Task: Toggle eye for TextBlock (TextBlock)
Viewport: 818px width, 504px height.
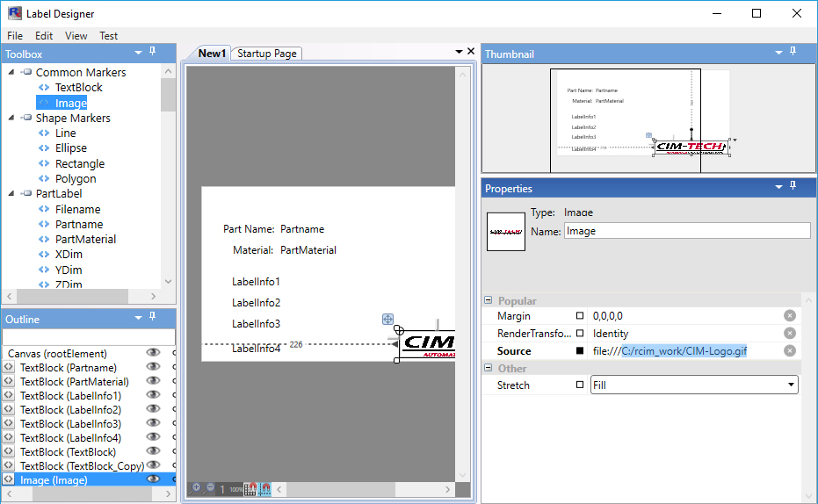Action: (153, 451)
